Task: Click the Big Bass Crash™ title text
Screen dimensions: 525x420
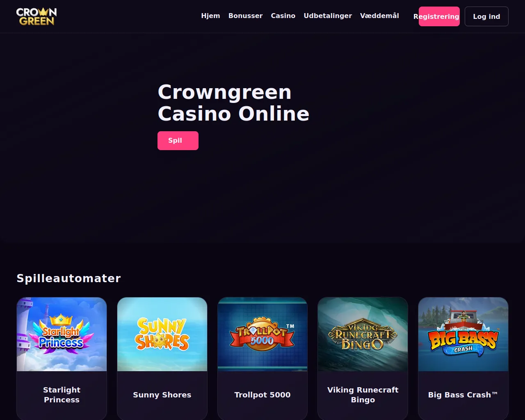Action: point(463,395)
